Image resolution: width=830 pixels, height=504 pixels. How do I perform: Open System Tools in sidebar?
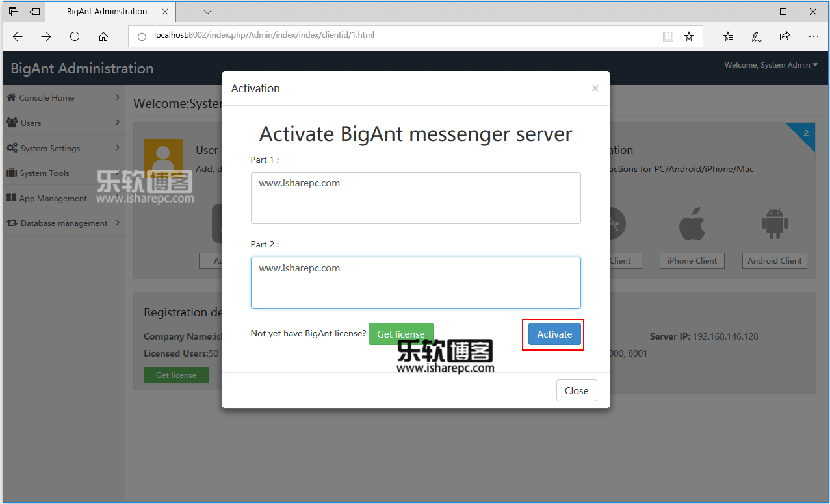coord(62,173)
